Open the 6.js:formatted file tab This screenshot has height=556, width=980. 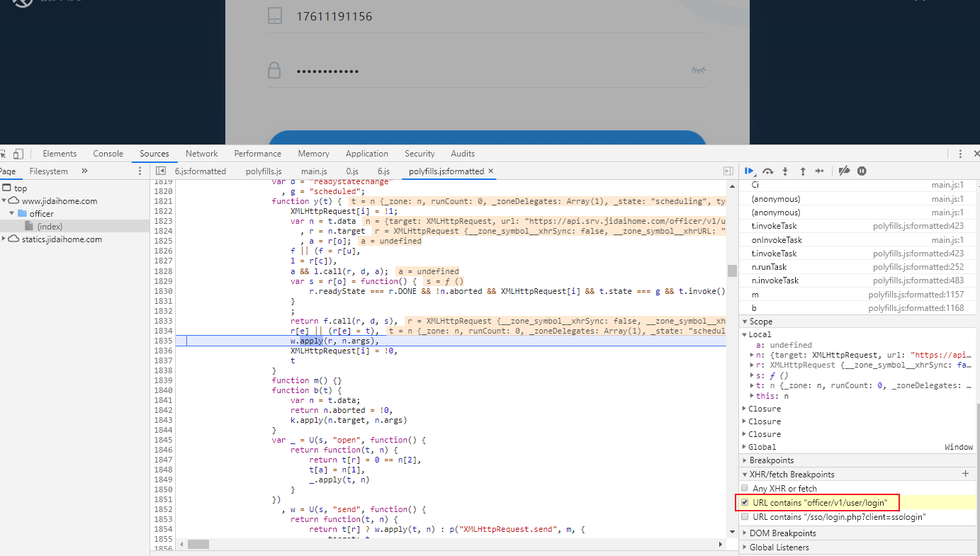coord(201,171)
